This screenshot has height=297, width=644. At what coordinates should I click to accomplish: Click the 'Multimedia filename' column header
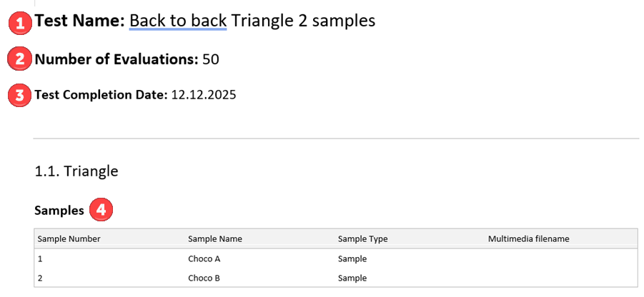(528, 239)
